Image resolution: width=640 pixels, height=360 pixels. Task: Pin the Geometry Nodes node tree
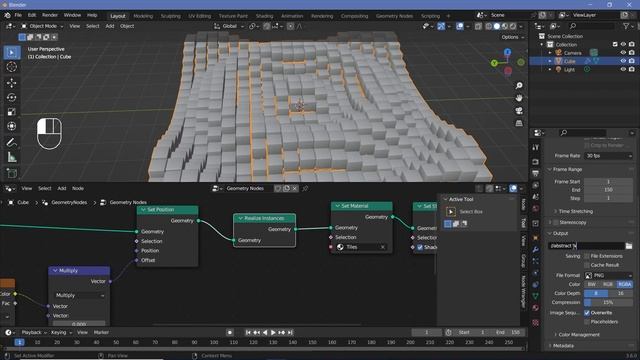pos(305,188)
